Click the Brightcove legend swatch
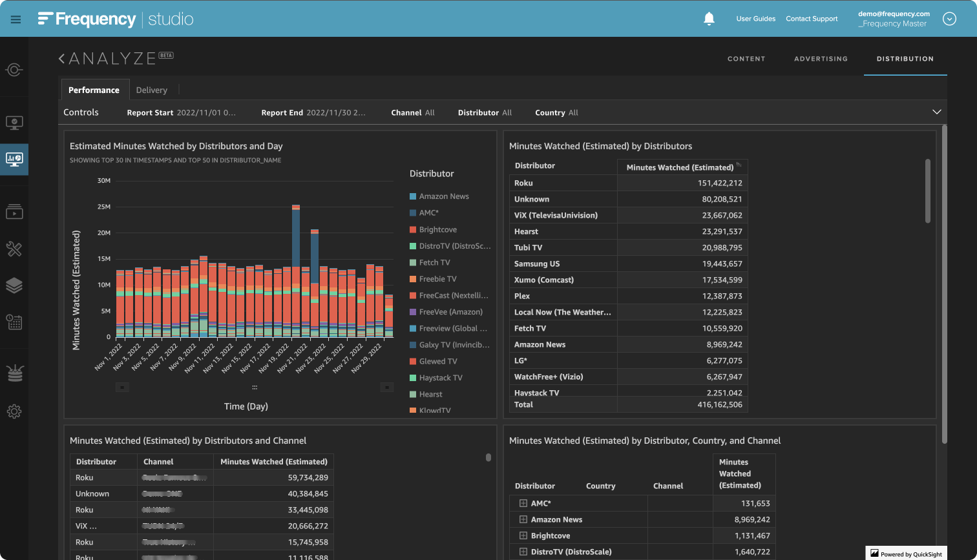 (x=413, y=229)
